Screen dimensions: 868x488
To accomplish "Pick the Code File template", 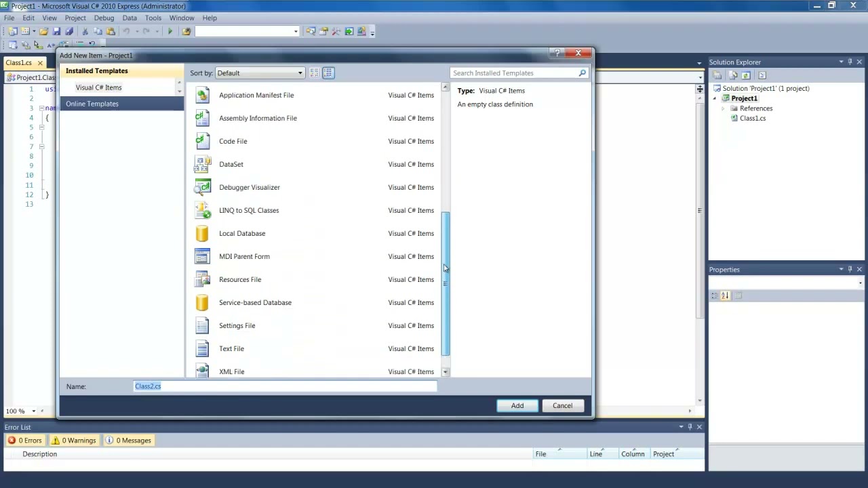I will [314, 141].
